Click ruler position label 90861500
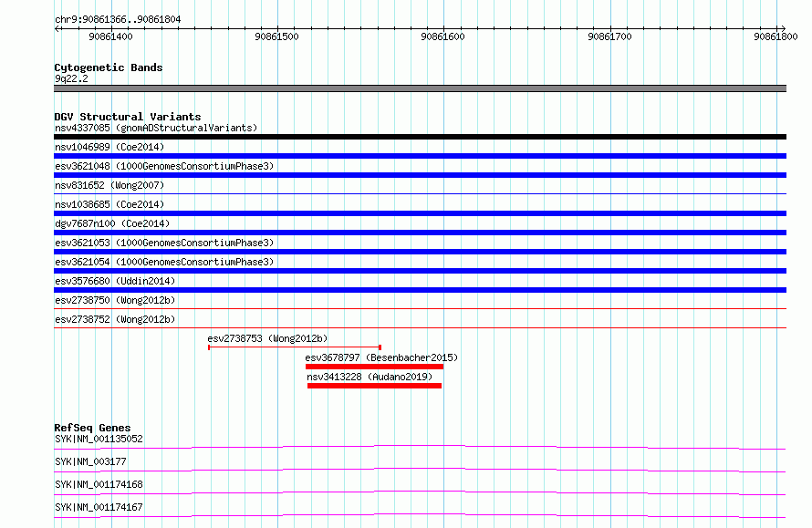Image resolution: width=812 pixels, height=528 pixels. [276, 36]
